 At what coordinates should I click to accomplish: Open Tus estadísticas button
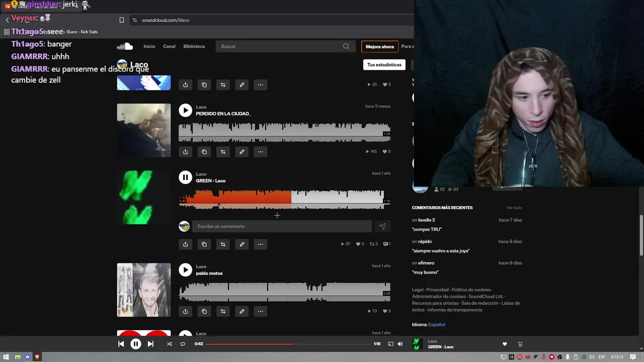(x=384, y=65)
